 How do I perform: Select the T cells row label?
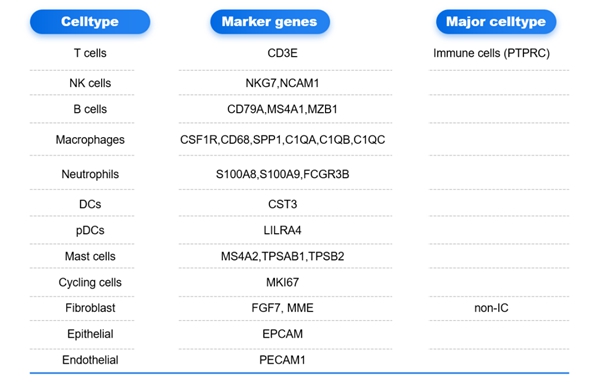(90, 53)
